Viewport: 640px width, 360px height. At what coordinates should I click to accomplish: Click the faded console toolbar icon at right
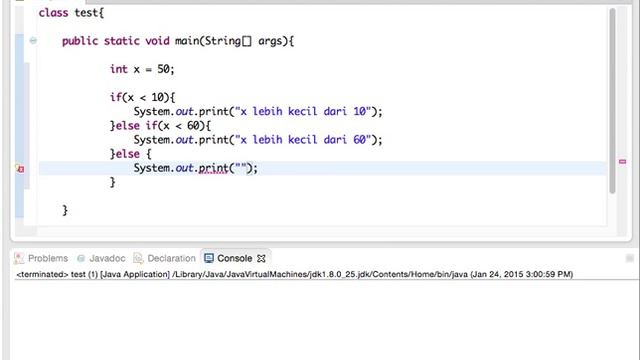tap(630, 258)
